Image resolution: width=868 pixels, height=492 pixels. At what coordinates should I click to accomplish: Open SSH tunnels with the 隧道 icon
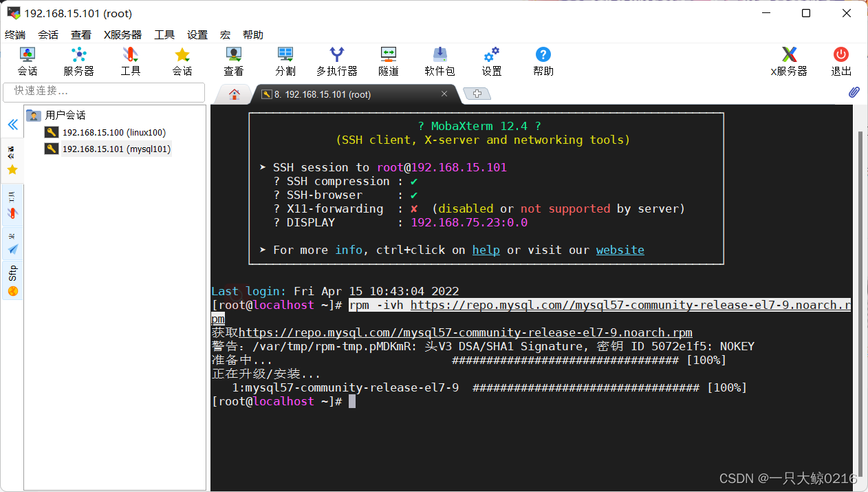point(388,61)
